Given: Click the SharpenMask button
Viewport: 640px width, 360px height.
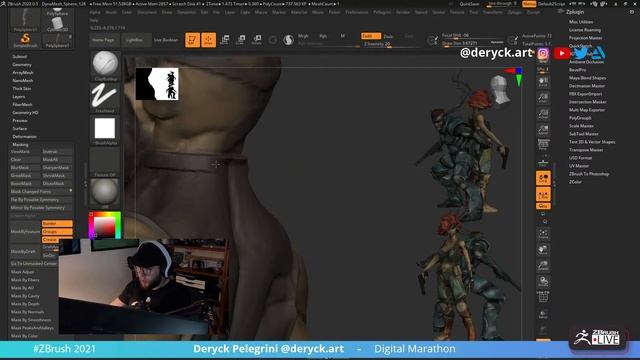Looking at the screenshot, I should tap(57, 168).
